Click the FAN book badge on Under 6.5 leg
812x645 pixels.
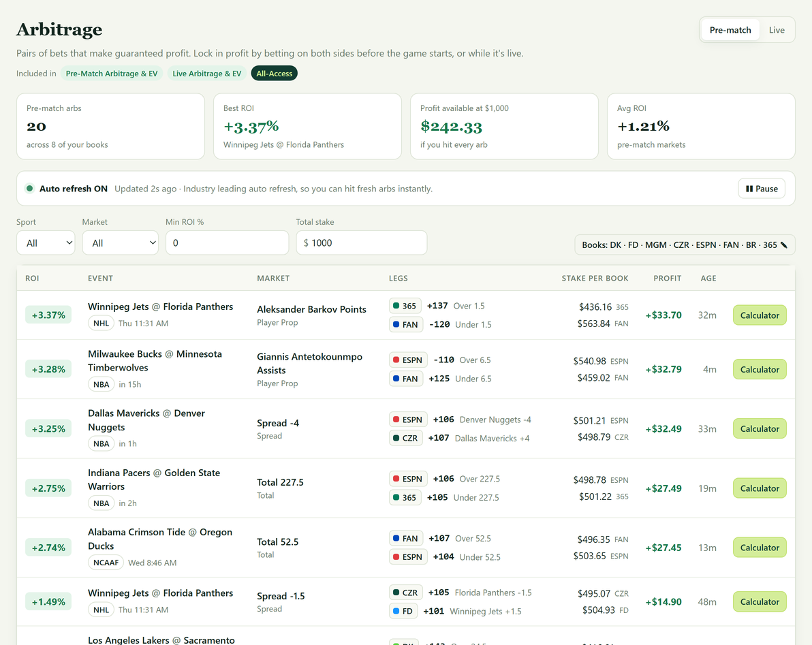point(405,379)
